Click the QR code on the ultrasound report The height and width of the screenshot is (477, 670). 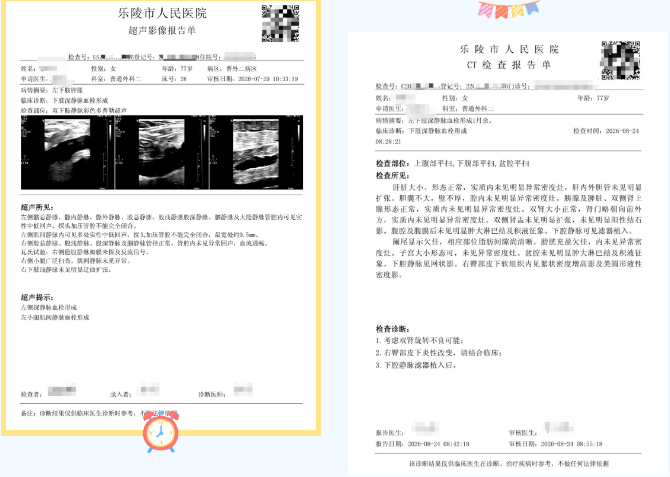[x=280, y=24]
